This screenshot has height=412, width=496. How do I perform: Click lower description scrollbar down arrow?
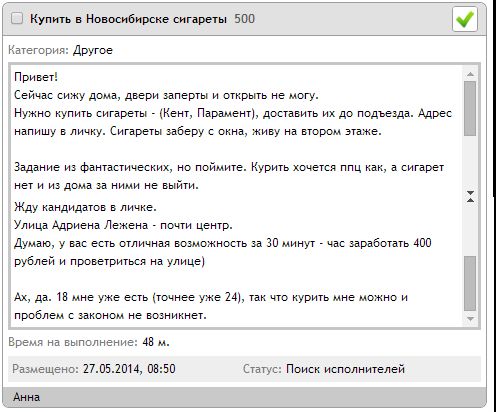(x=470, y=319)
